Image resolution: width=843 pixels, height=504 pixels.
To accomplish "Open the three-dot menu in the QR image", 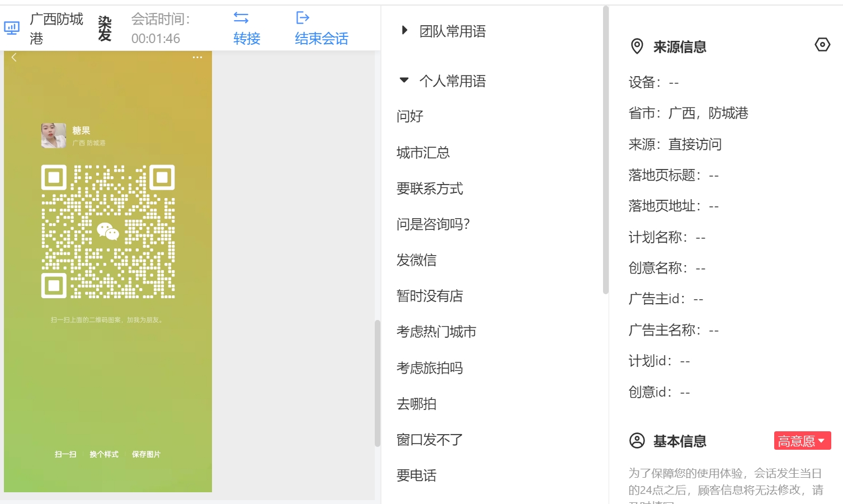I will (x=197, y=58).
